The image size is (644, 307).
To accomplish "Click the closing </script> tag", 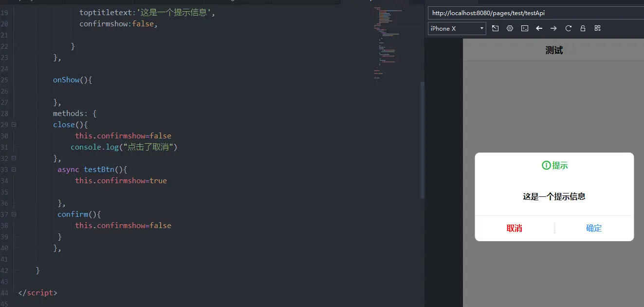I will pyautogui.click(x=37, y=293).
